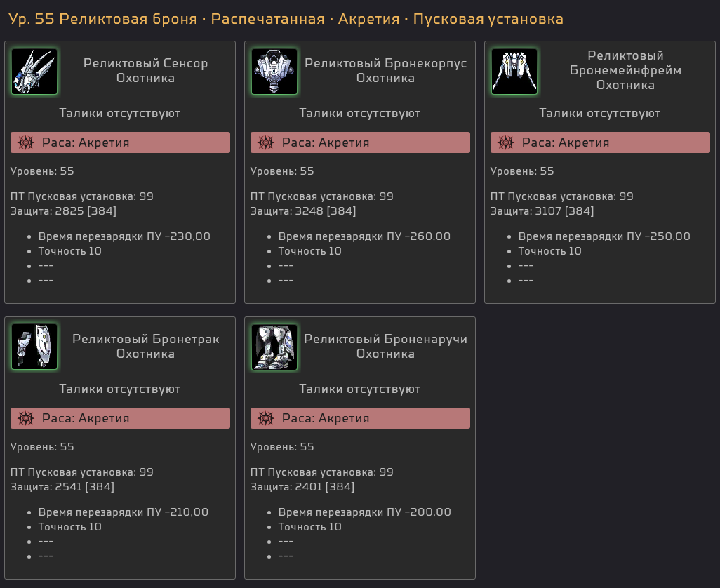This screenshot has width=720, height=588.
Task: Click the Акретия race emblem in Бронетрак card
Action: 26,418
